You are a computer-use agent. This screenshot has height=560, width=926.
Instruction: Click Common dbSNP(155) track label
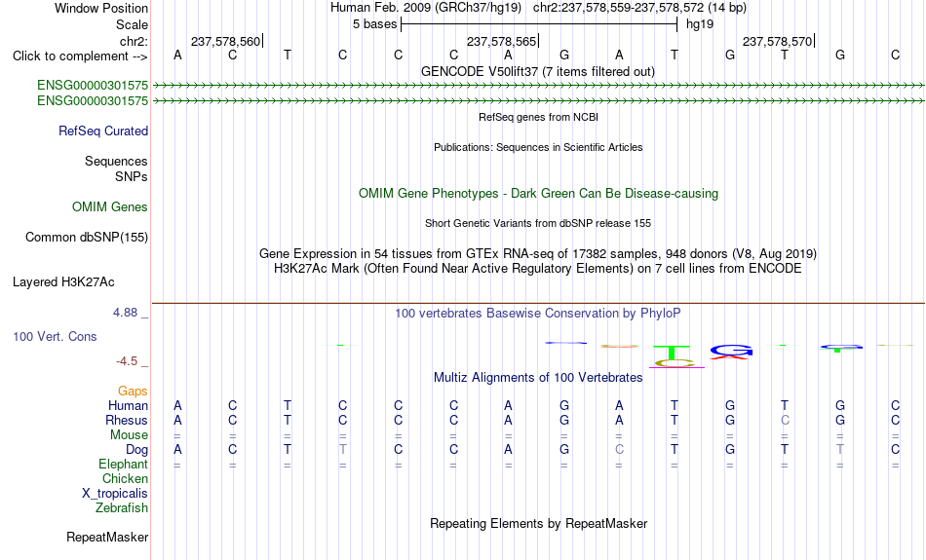pos(87,238)
